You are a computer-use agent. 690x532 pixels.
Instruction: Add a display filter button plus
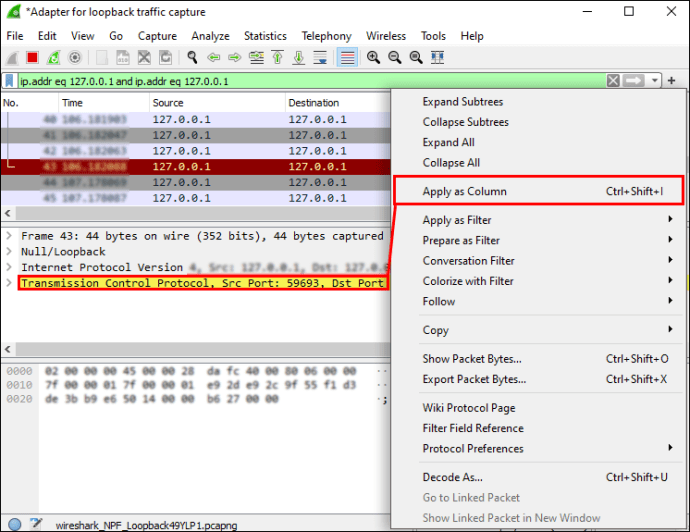(x=672, y=81)
